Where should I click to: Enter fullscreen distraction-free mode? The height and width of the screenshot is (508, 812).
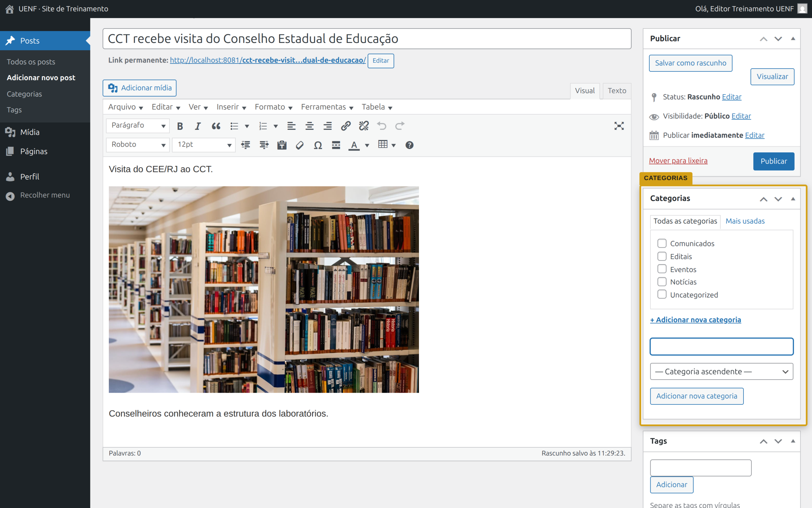pyautogui.click(x=619, y=126)
